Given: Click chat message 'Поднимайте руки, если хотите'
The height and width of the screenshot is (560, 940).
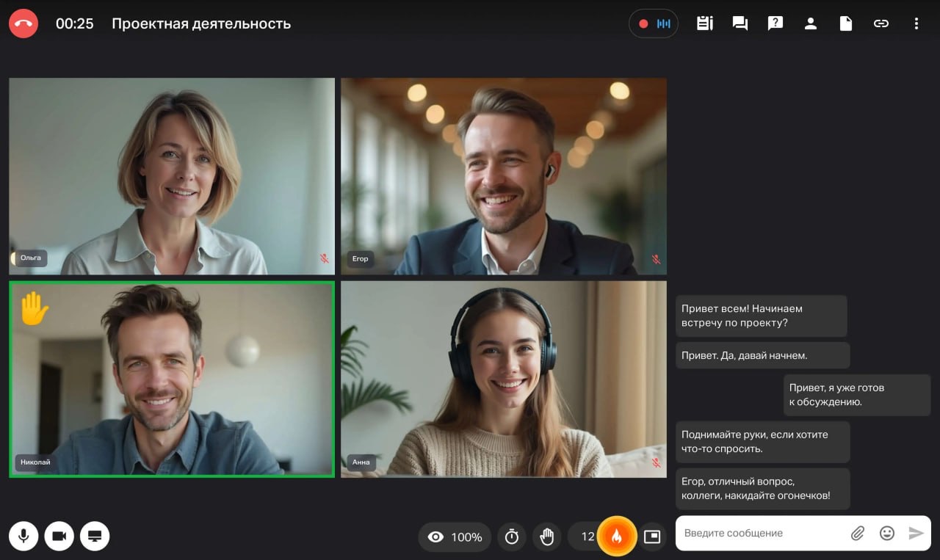Looking at the screenshot, I should pyautogui.click(x=763, y=442).
